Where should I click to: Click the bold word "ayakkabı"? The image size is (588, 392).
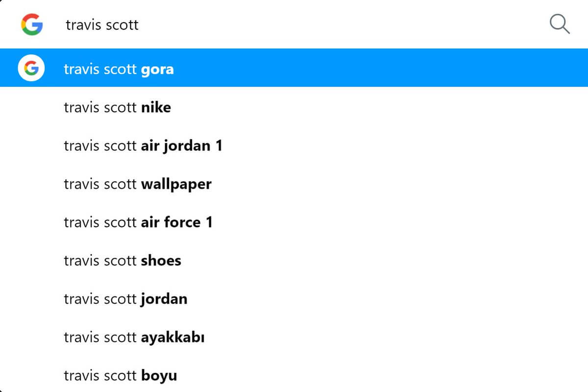(x=172, y=338)
